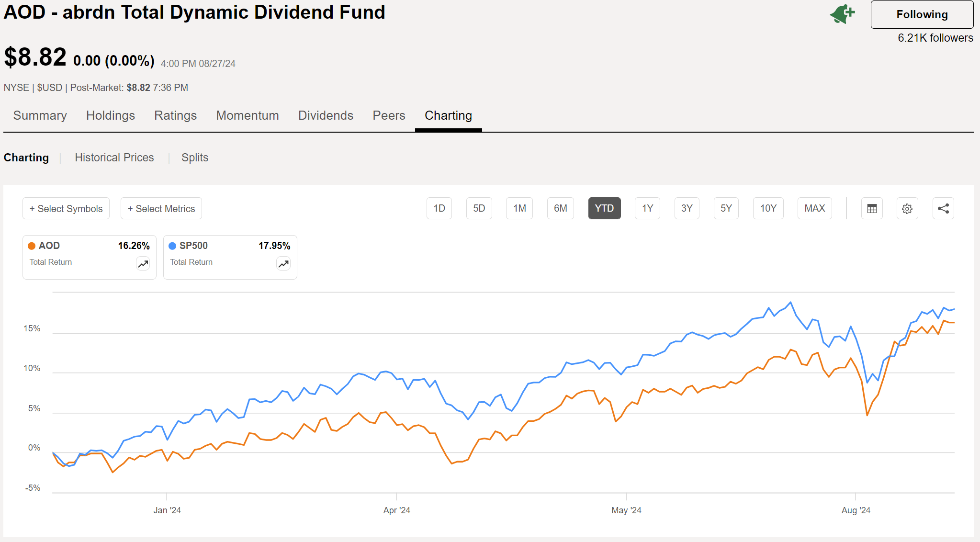
Task: Switch chart to MAX range
Action: click(814, 208)
